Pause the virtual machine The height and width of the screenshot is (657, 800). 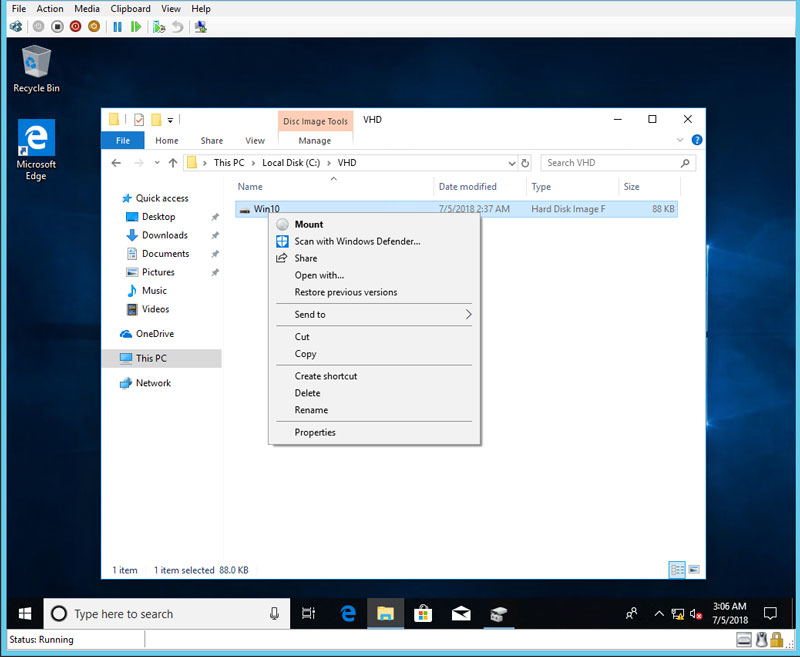[118, 27]
